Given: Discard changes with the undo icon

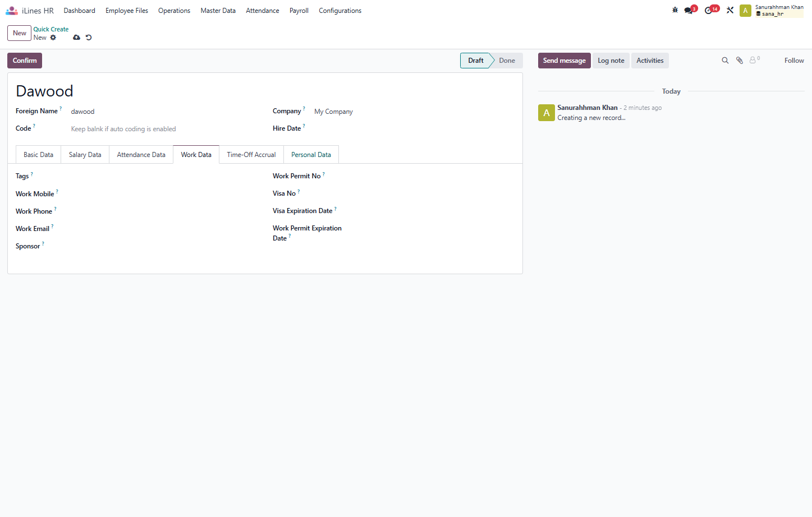Looking at the screenshot, I should pos(89,38).
